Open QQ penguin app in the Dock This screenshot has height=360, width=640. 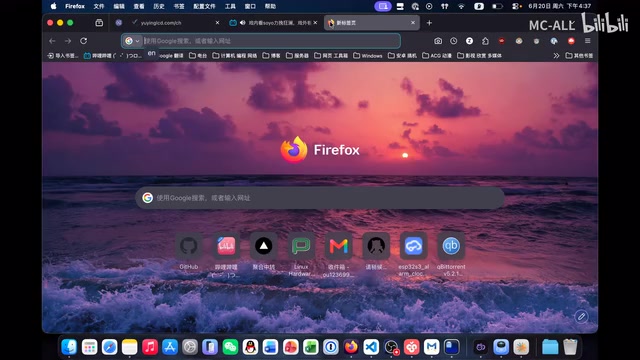(250, 347)
